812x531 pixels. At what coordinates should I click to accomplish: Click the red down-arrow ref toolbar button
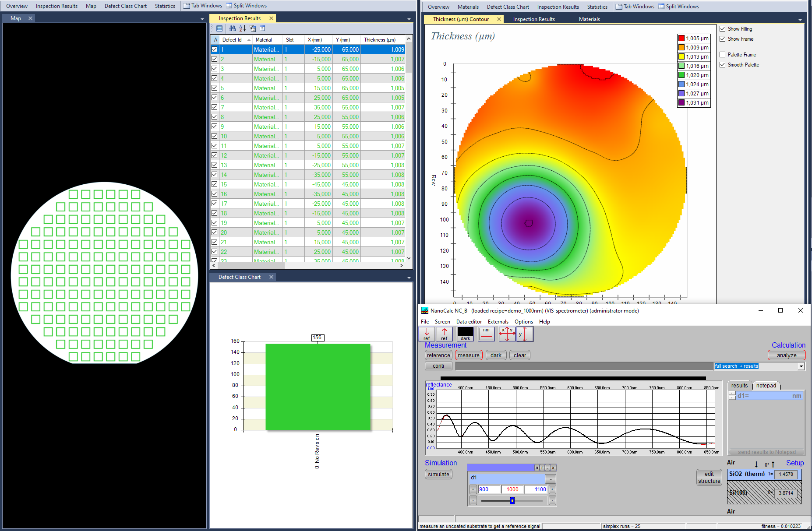tap(427, 334)
